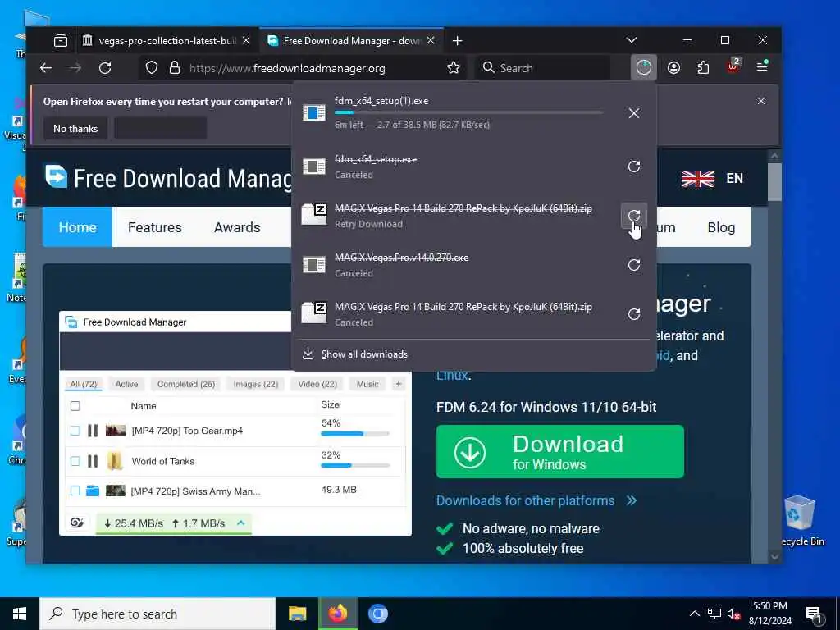Open the EN language selector
This screenshot has height=630, width=840.
point(713,178)
